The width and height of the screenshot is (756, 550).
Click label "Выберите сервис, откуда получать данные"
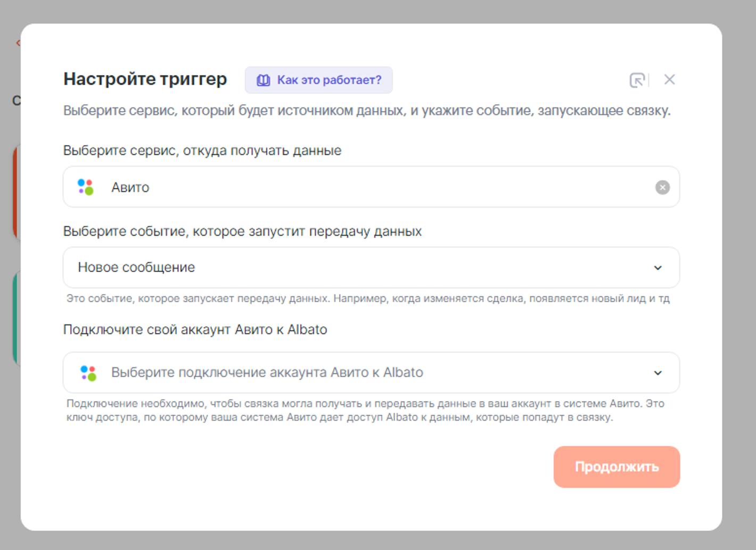(202, 151)
